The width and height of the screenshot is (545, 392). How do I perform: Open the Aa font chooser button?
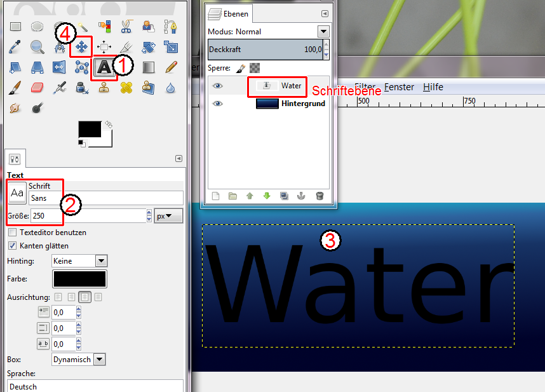[x=17, y=193]
